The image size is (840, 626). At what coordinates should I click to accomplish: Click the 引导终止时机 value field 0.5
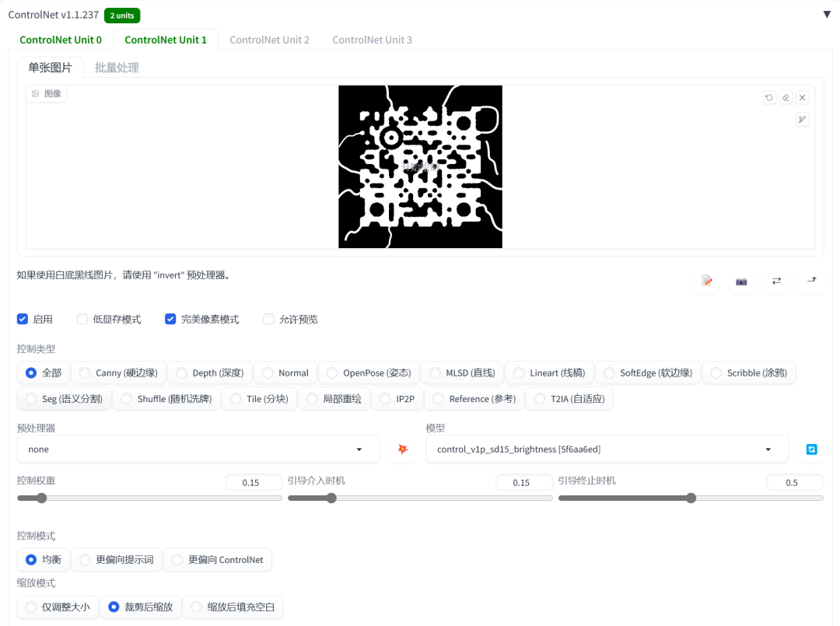coord(795,482)
